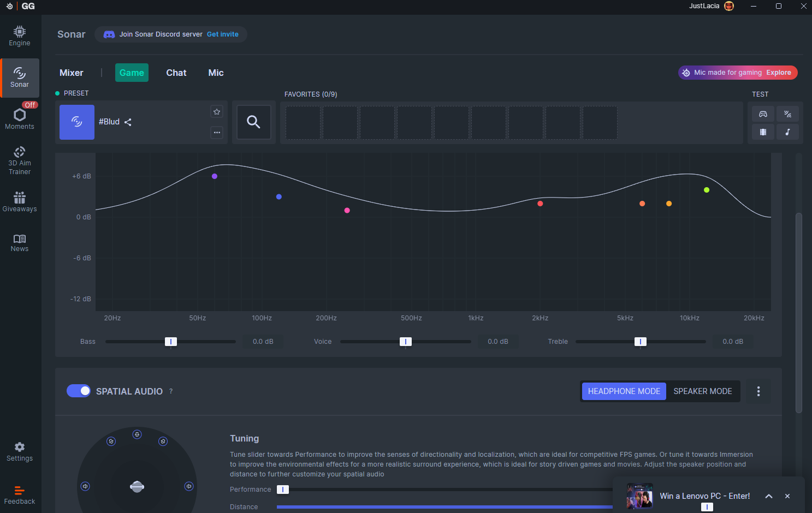
Task: Select the yellow-orange EQ band point near 8kHz
Action: (669, 204)
